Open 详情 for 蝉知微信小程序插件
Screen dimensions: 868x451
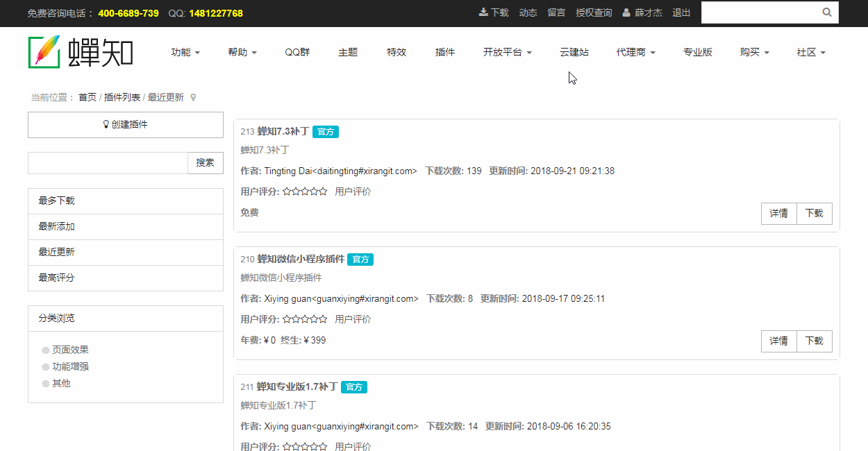779,341
